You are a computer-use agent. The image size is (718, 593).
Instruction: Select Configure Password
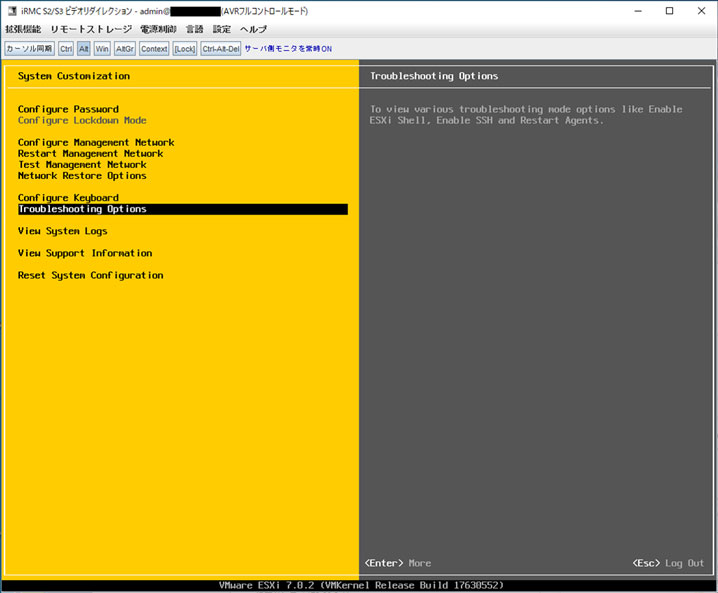(x=68, y=109)
